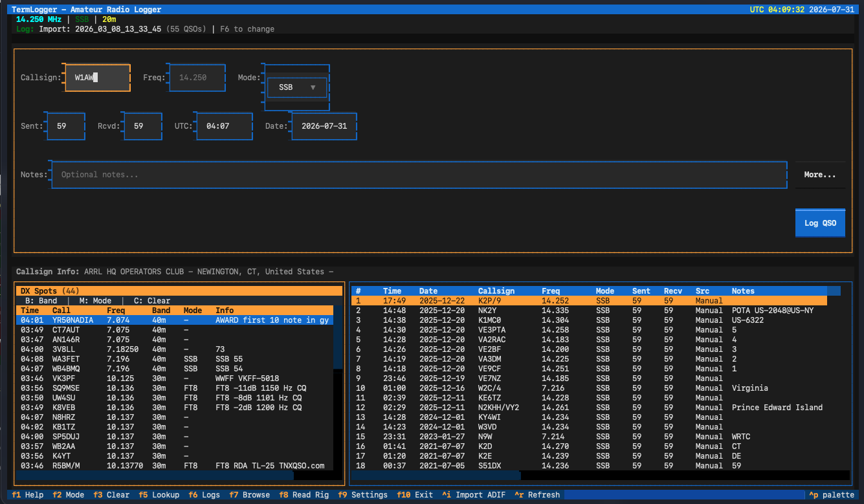Click ^r Refresh in footer

(537, 495)
